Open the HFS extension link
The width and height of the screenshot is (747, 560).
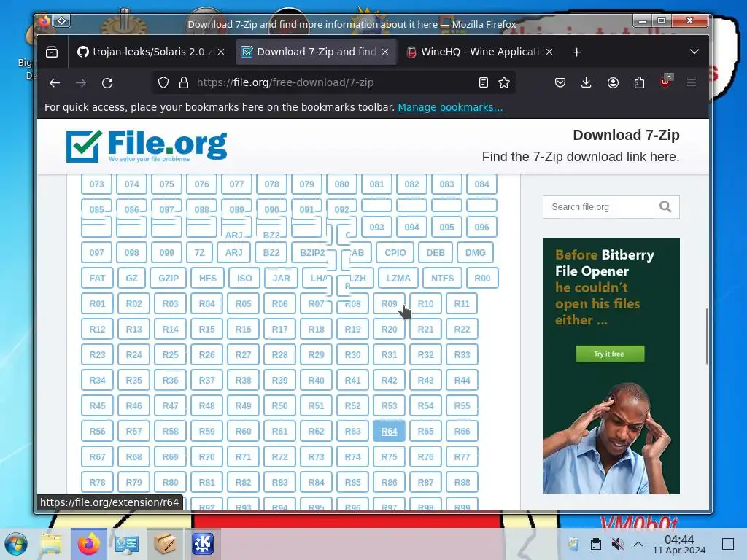click(x=207, y=278)
